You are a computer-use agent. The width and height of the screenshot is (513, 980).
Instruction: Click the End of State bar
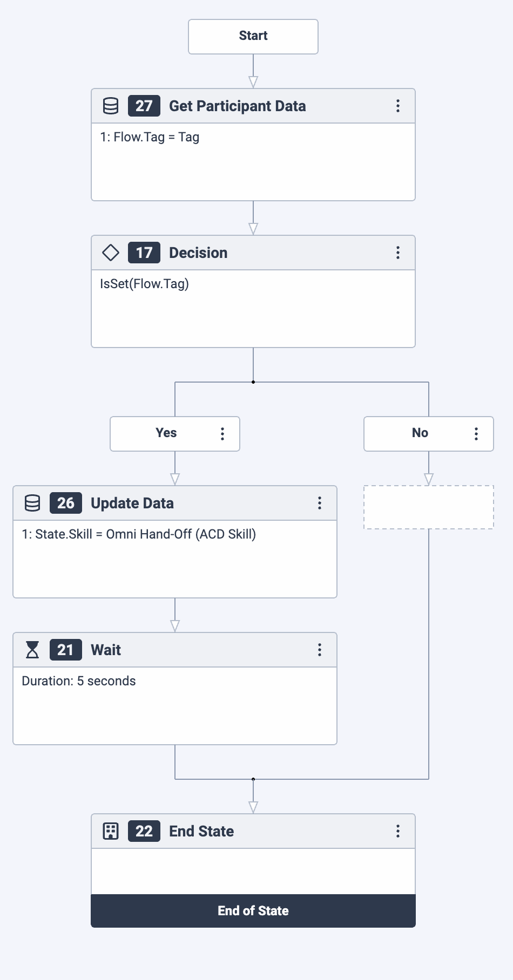(253, 911)
